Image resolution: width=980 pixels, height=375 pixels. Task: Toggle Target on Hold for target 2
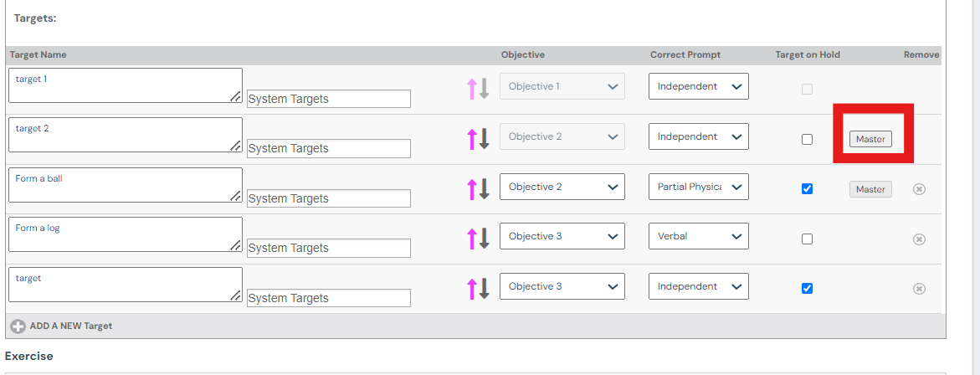807,139
